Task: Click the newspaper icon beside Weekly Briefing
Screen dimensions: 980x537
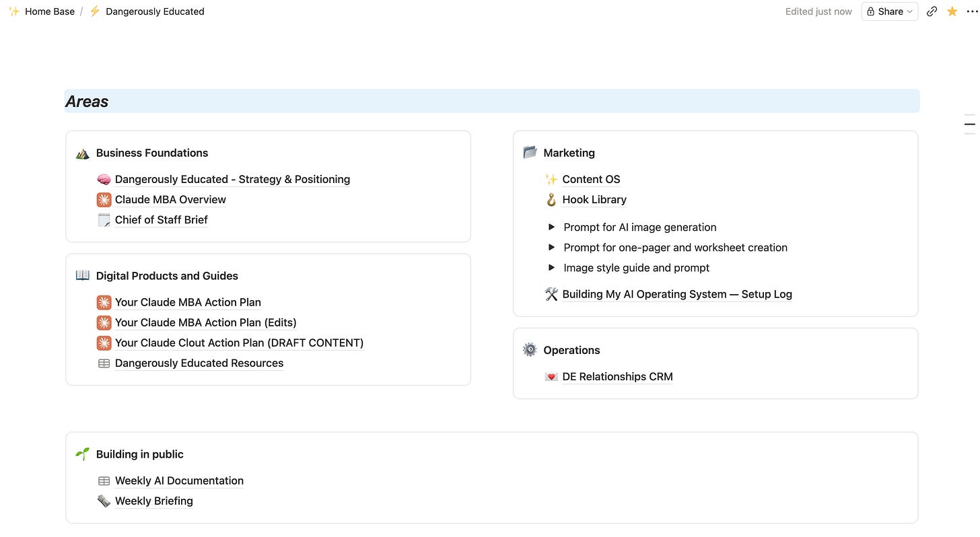Action: click(104, 501)
